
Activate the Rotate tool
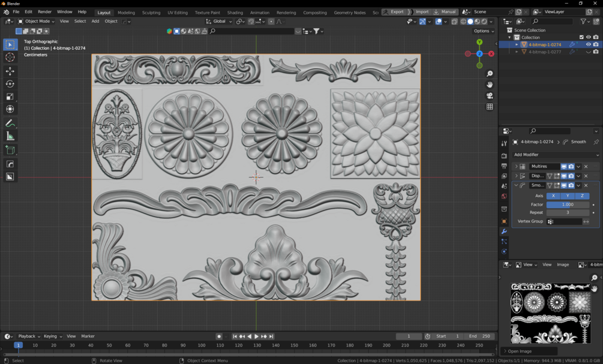tap(10, 84)
